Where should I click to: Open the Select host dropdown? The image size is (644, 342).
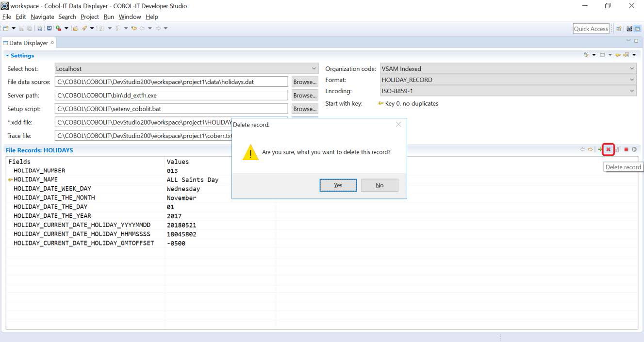[x=314, y=69]
